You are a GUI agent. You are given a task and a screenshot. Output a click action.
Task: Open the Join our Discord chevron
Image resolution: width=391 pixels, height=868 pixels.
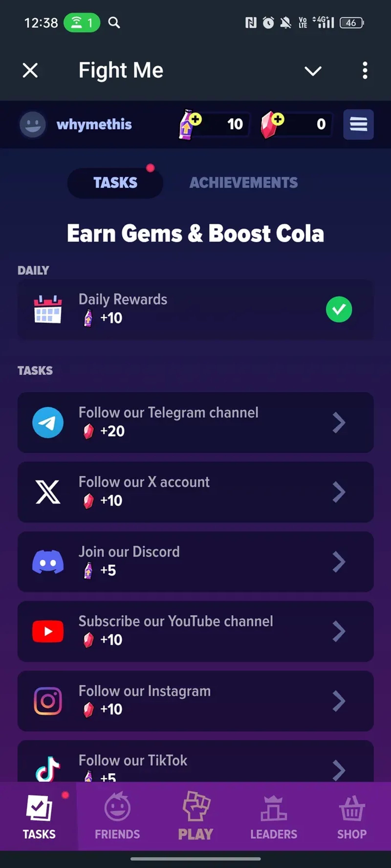[x=339, y=562]
